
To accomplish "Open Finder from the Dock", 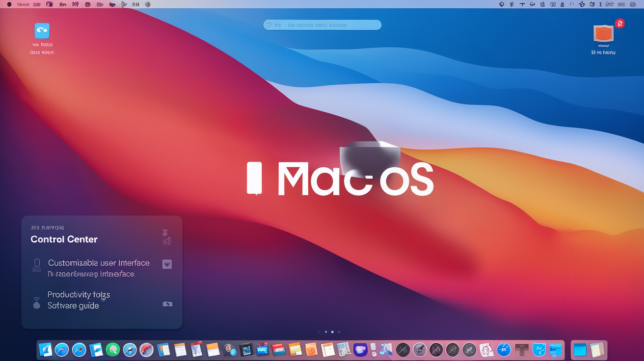I will pyautogui.click(x=46, y=350).
